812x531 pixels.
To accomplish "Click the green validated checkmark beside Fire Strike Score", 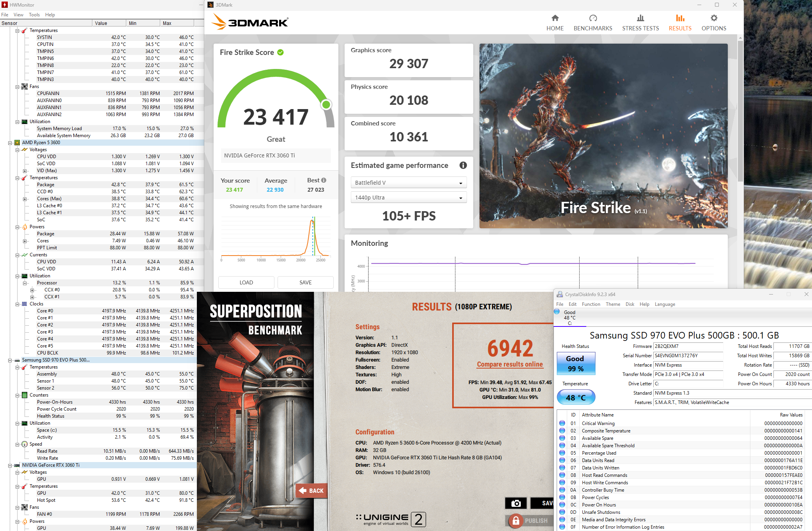I will [x=280, y=52].
